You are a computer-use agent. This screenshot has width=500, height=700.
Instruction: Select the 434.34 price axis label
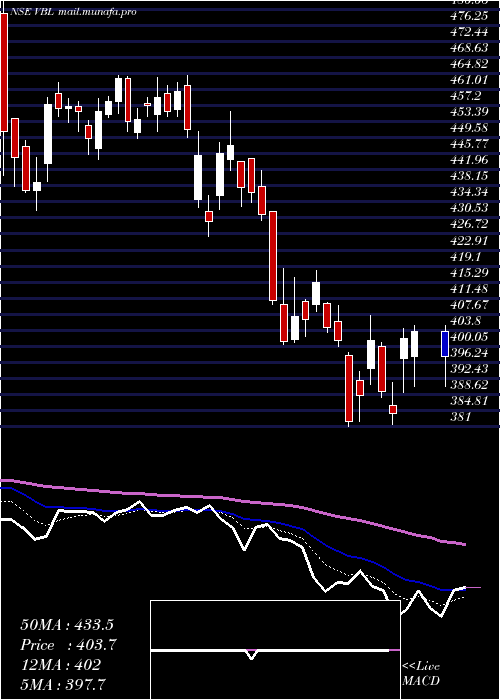point(470,192)
